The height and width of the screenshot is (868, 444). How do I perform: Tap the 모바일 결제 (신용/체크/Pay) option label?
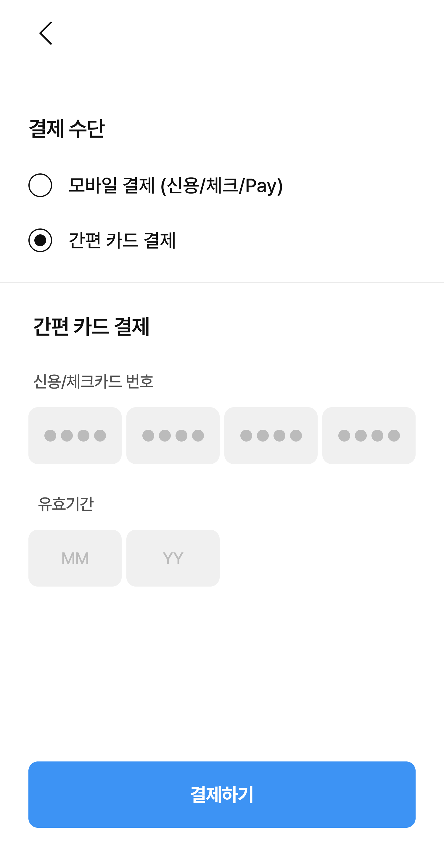click(175, 185)
